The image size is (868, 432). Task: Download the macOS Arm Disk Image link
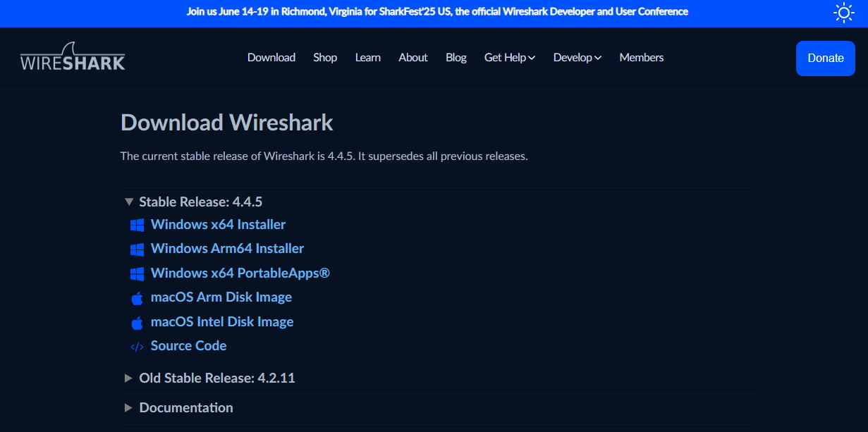[x=221, y=297]
